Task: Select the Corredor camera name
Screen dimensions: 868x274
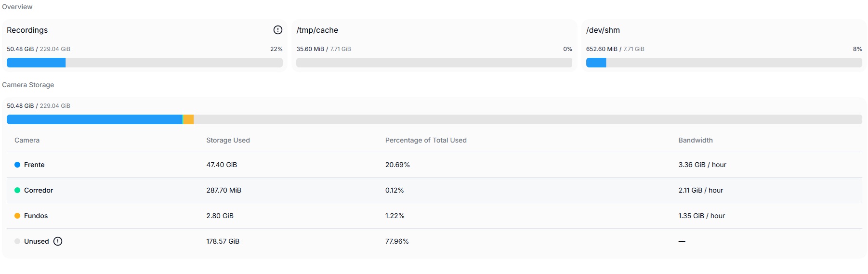Action: click(x=39, y=190)
